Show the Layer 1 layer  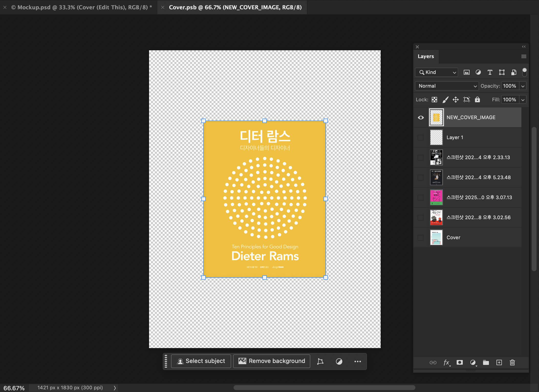pos(421,137)
